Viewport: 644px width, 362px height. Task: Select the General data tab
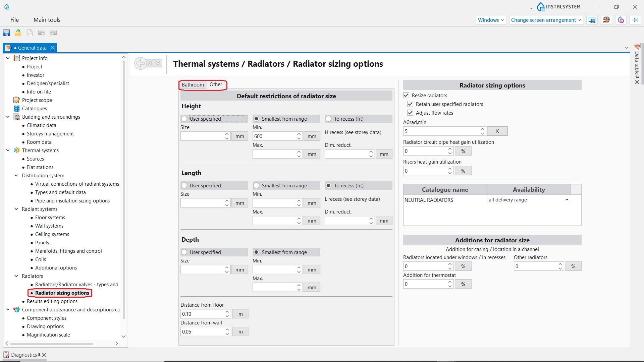[30, 48]
